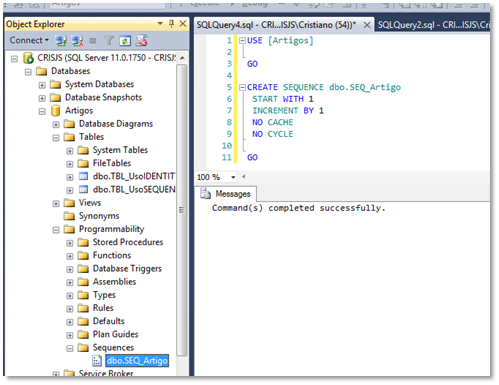Screen dimensions: 499x385
Task: Click the dbo.TBL_UsoSEQUENCE table icon
Action: [x=83, y=189]
